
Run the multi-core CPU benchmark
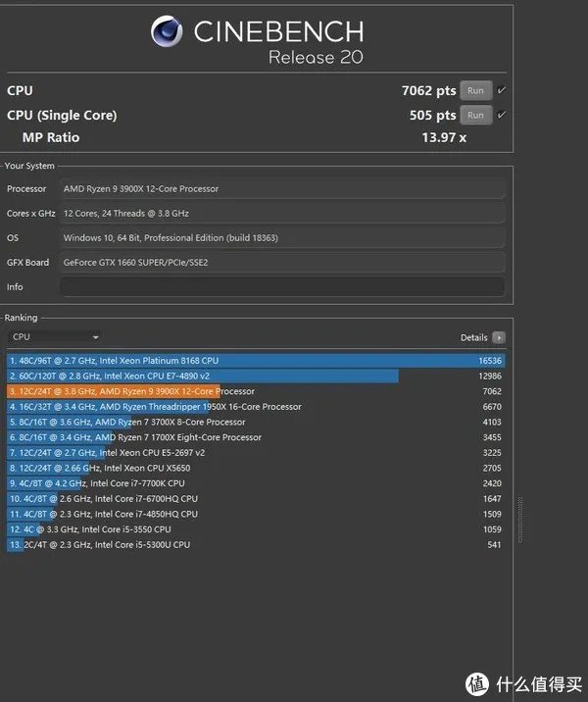coord(475,90)
